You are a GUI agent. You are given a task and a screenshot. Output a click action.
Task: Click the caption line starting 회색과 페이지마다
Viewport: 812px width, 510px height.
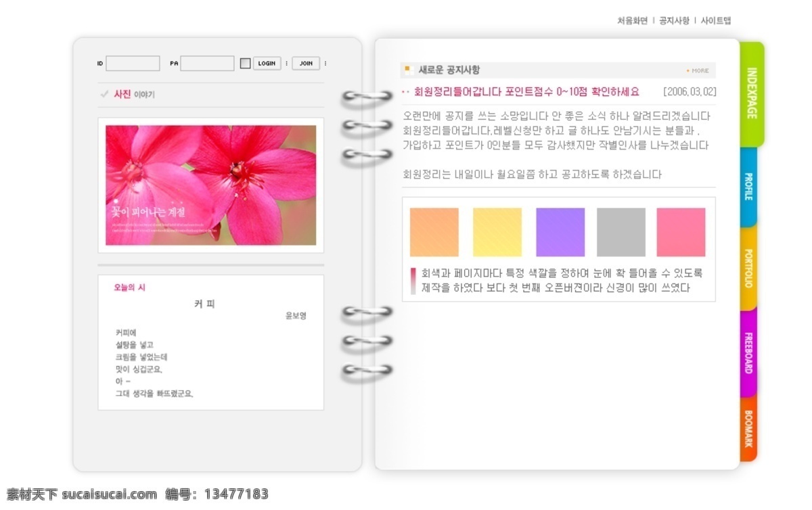click(562, 273)
